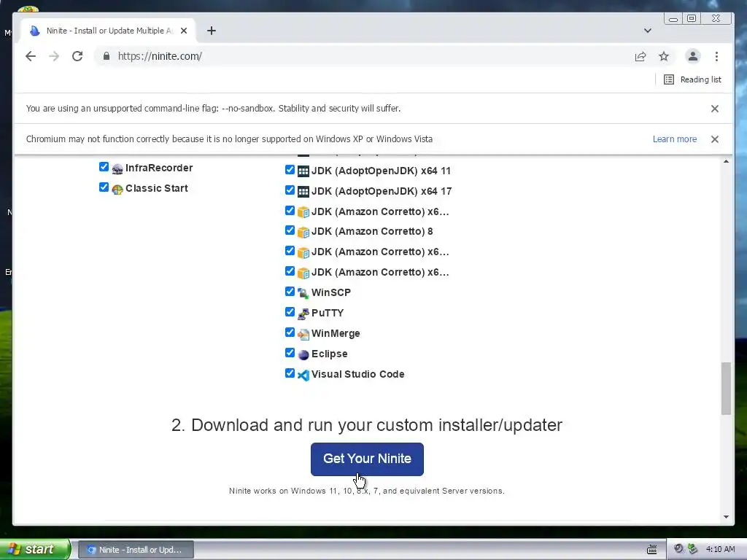Click the ninite.com address bar
The height and width of the screenshot is (560, 747).
362,56
